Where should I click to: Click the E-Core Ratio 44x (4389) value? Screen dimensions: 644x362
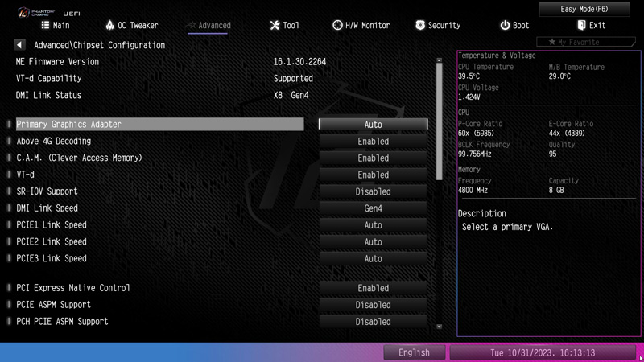[567, 134]
